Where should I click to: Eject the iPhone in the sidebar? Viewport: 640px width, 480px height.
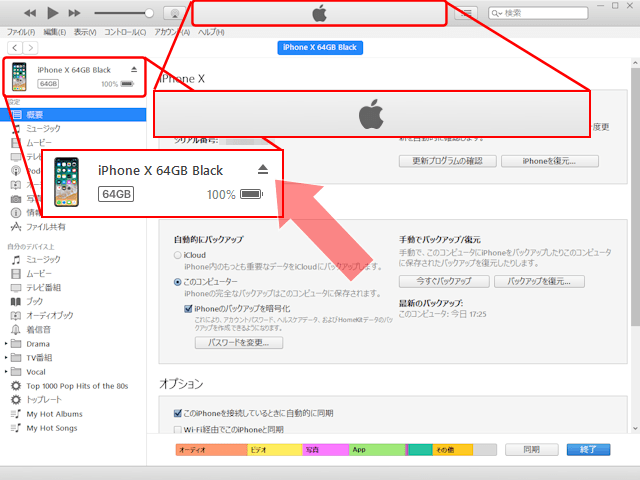tap(134, 69)
